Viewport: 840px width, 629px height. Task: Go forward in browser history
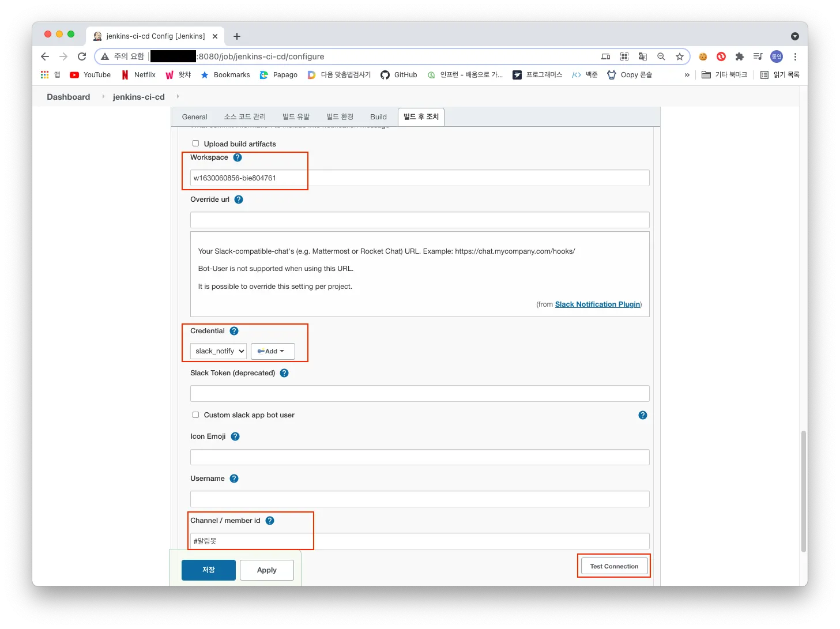[x=63, y=57]
